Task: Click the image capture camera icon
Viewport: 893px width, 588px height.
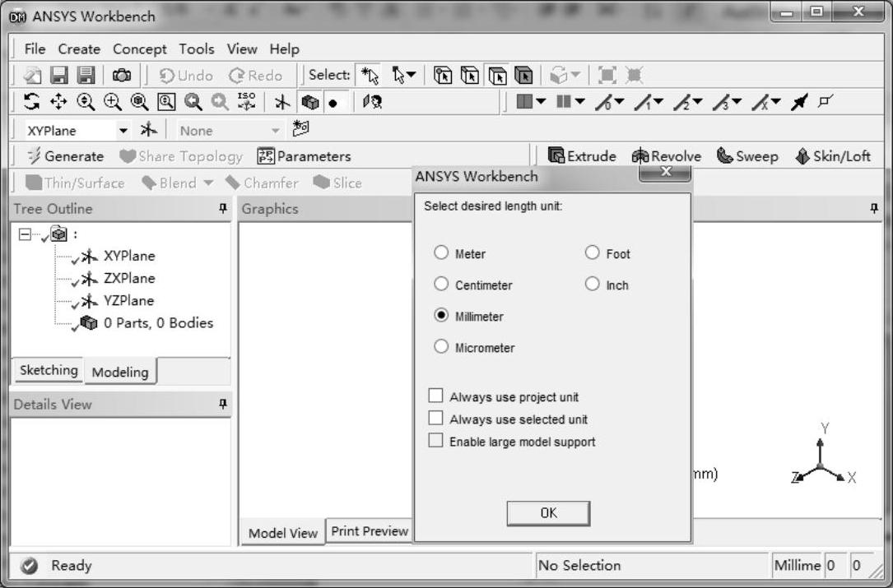Action: [122, 76]
